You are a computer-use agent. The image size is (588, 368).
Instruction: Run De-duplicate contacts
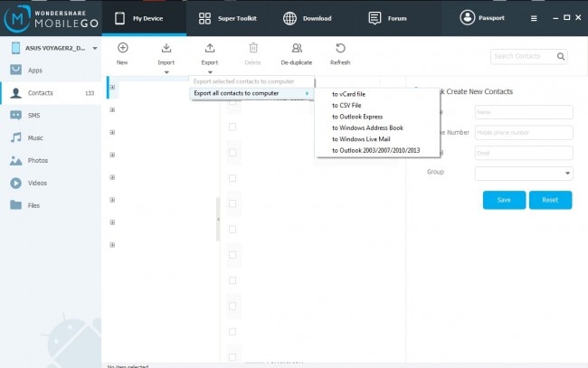[x=296, y=54]
